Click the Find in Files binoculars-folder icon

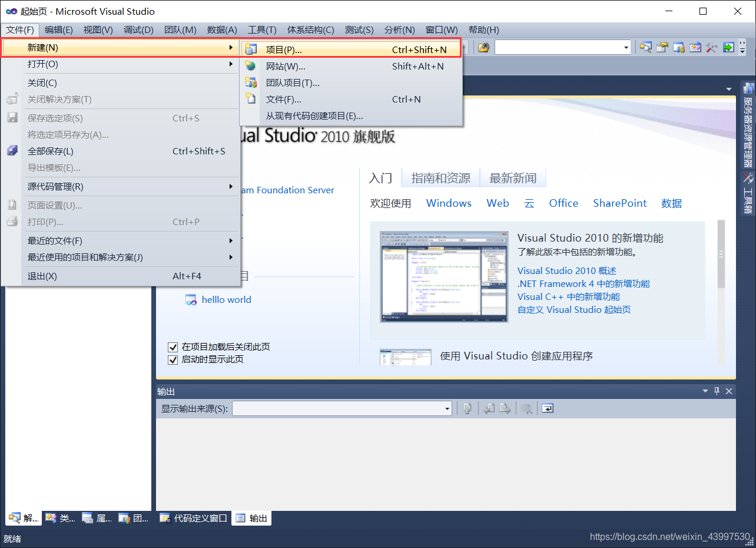click(483, 48)
